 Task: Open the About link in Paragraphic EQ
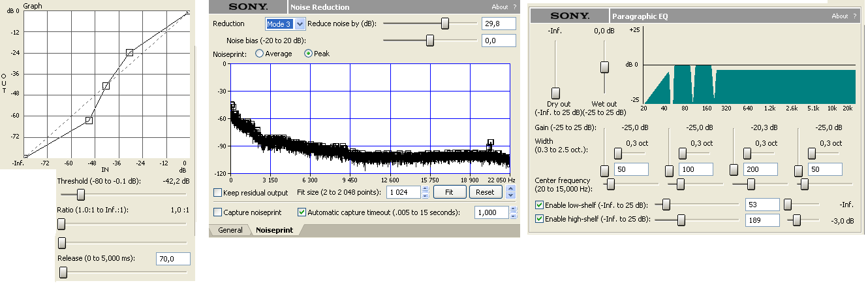point(839,16)
